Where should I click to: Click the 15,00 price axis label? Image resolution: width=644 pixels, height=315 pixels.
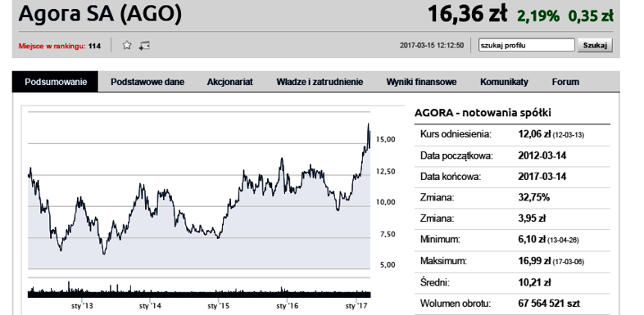coord(385,139)
